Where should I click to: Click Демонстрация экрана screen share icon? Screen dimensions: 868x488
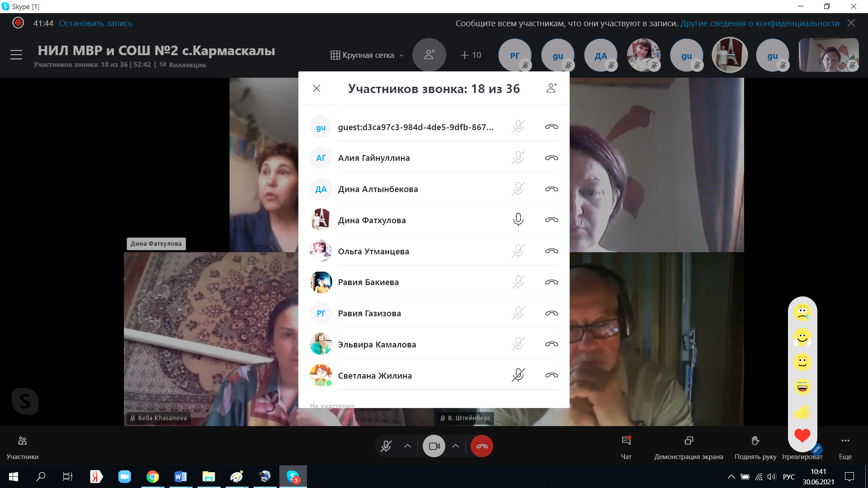tap(689, 441)
